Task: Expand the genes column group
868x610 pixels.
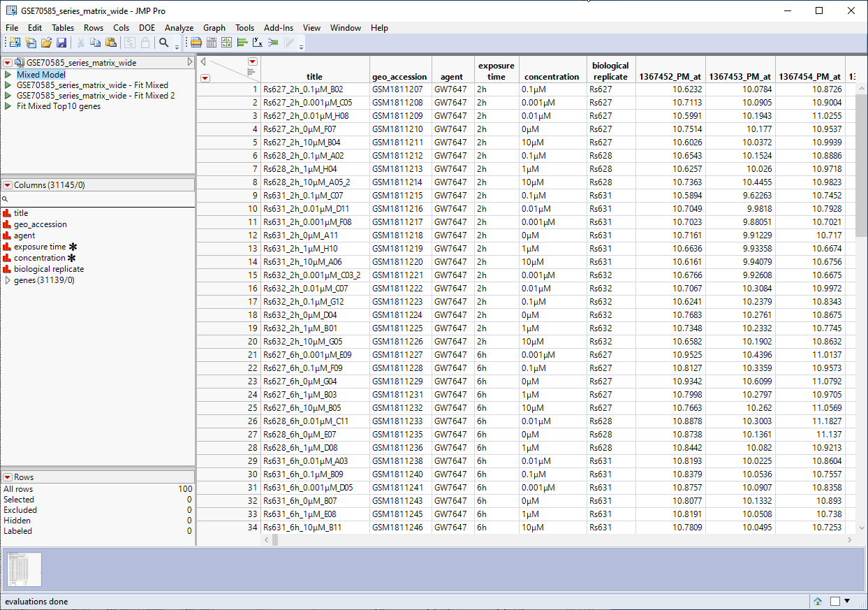Action: [x=8, y=280]
